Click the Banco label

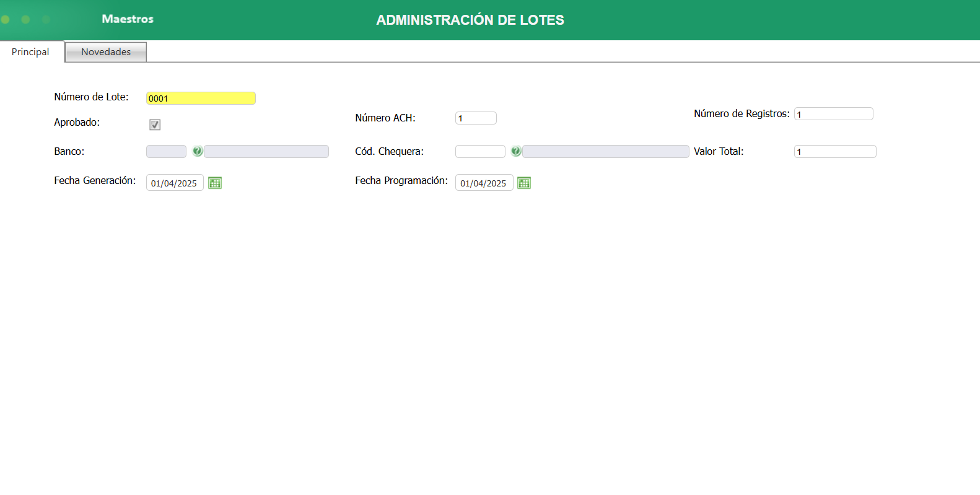pyautogui.click(x=69, y=151)
